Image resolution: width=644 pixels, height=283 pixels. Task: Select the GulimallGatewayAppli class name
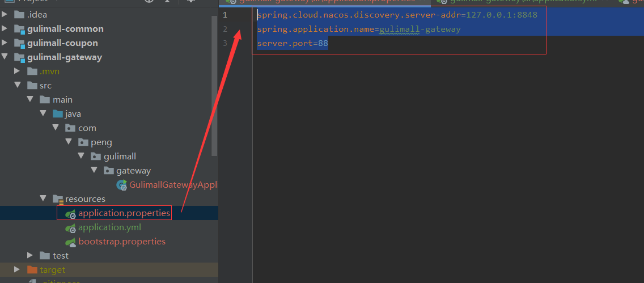172,185
